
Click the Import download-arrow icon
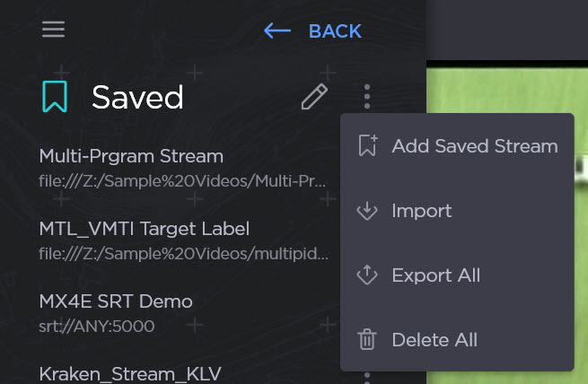point(367,211)
